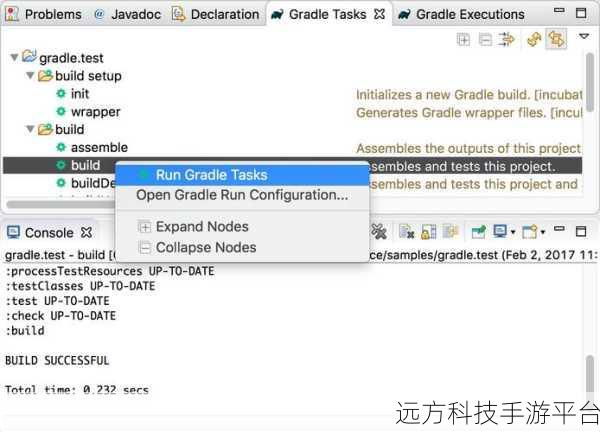Collapse the build task group
Screen dimensions: 600x432
30,129
